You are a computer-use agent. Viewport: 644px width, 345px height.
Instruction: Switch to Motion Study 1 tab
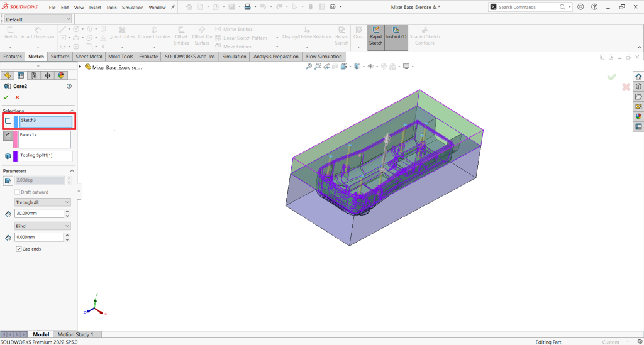tap(75, 334)
